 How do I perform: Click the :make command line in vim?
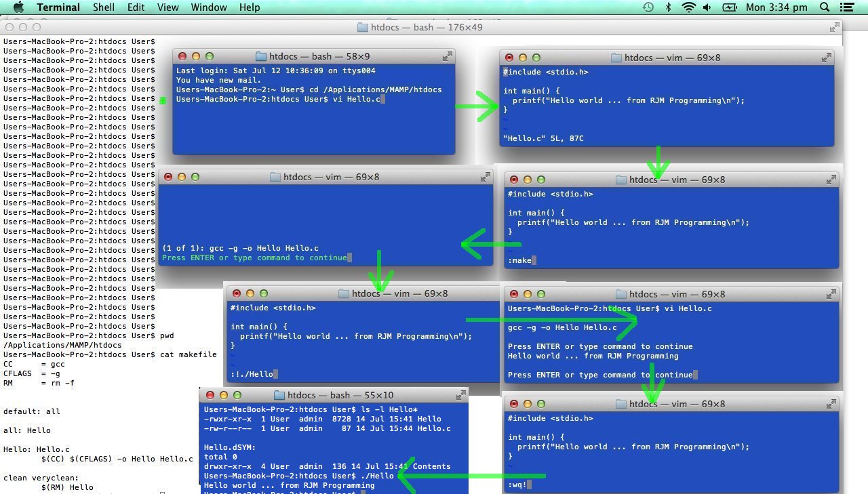520,260
